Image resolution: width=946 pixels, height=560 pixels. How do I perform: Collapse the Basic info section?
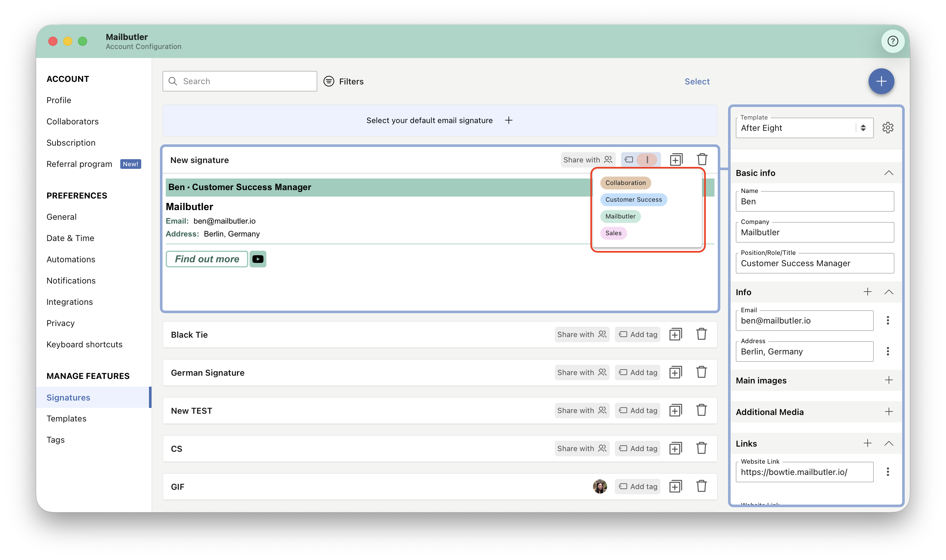889,173
